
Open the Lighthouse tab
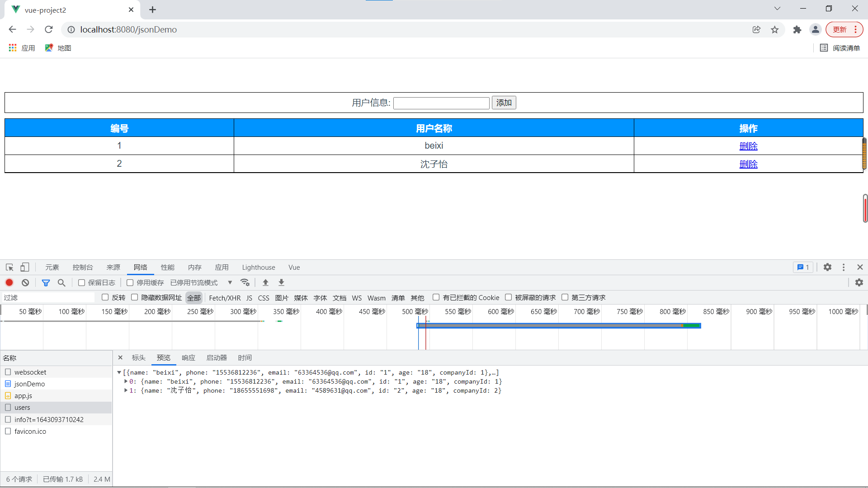click(259, 267)
